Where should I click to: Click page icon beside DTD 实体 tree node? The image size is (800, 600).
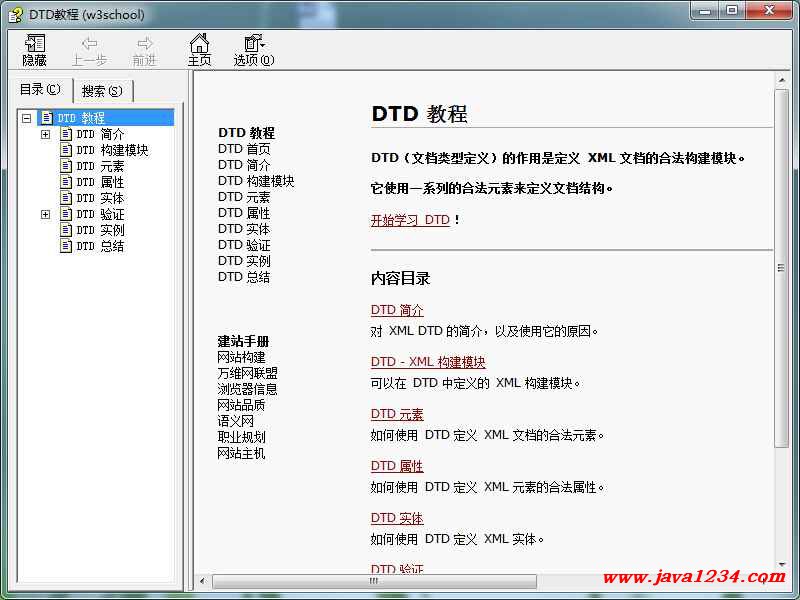coord(66,197)
